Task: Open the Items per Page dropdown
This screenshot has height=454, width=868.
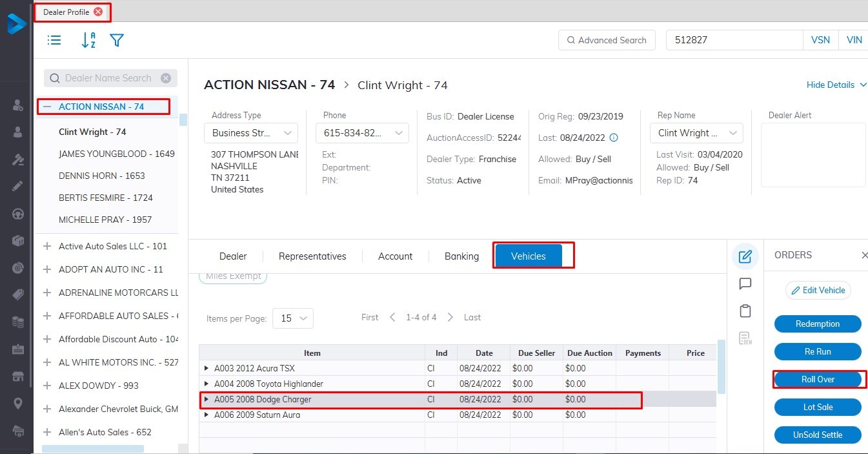Action: (293, 318)
